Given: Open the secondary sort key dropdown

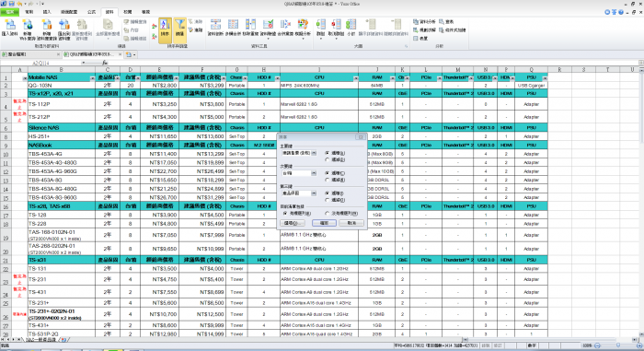Looking at the screenshot, I should tap(314, 173).
